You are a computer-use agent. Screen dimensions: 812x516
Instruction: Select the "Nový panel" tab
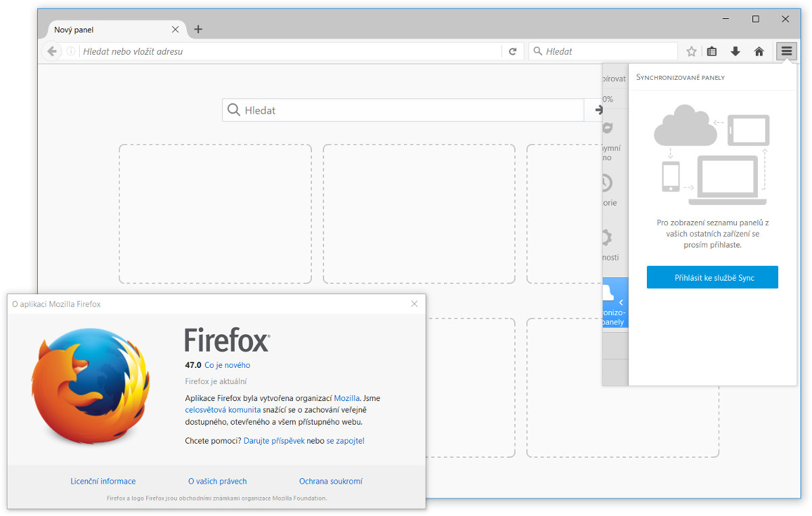click(116, 30)
